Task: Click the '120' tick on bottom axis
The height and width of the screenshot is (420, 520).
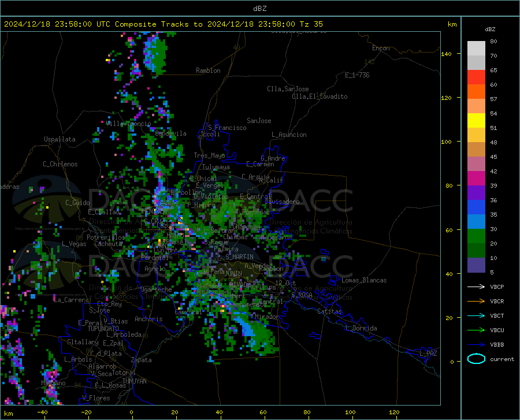Action: click(394, 412)
